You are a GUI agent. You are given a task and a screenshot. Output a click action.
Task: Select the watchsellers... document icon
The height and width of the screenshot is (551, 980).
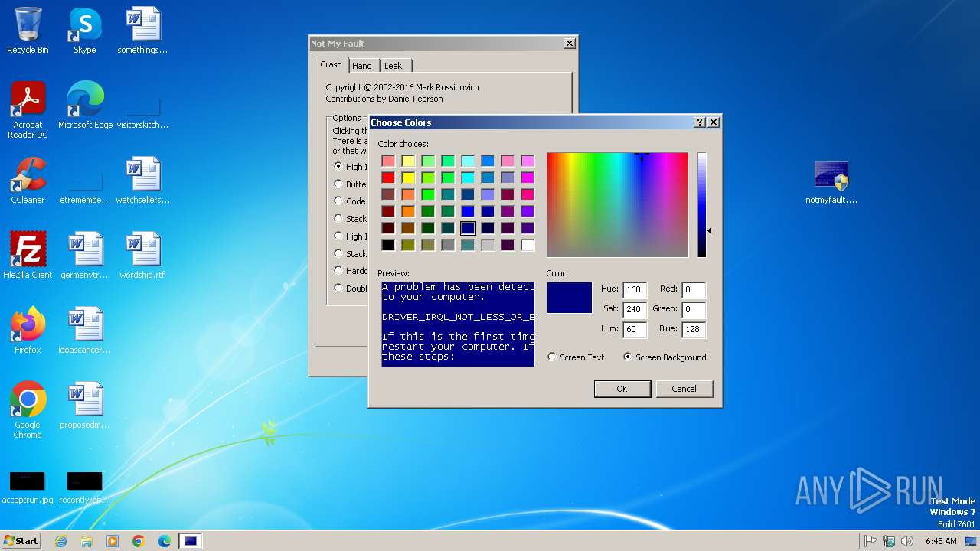[x=142, y=180]
